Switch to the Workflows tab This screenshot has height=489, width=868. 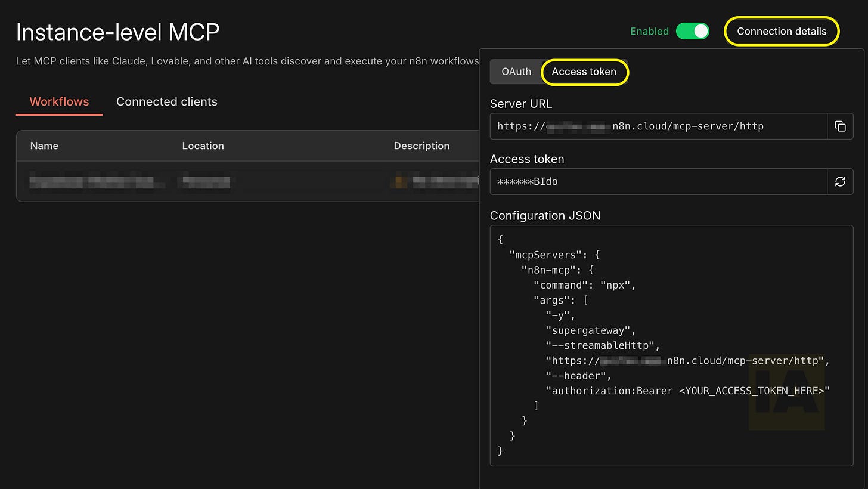[x=58, y=101]
